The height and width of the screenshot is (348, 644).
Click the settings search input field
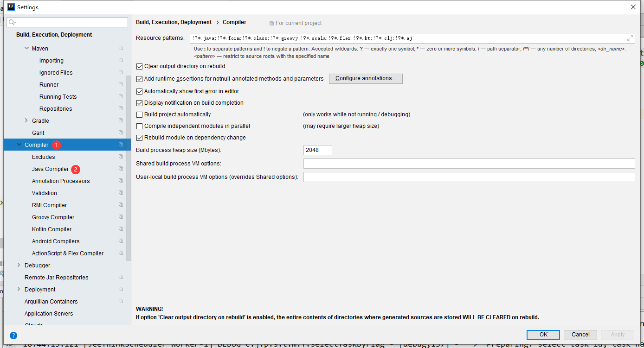pyautogui.click(x=67, y=22)
